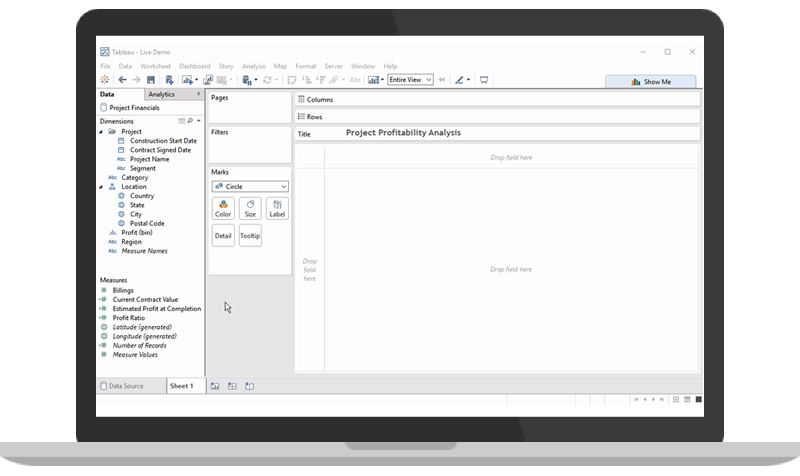Image resolution: width=800 pixels, height=476 pixels.
Task: Click the Show Me button
Action: tap(651, 82)
